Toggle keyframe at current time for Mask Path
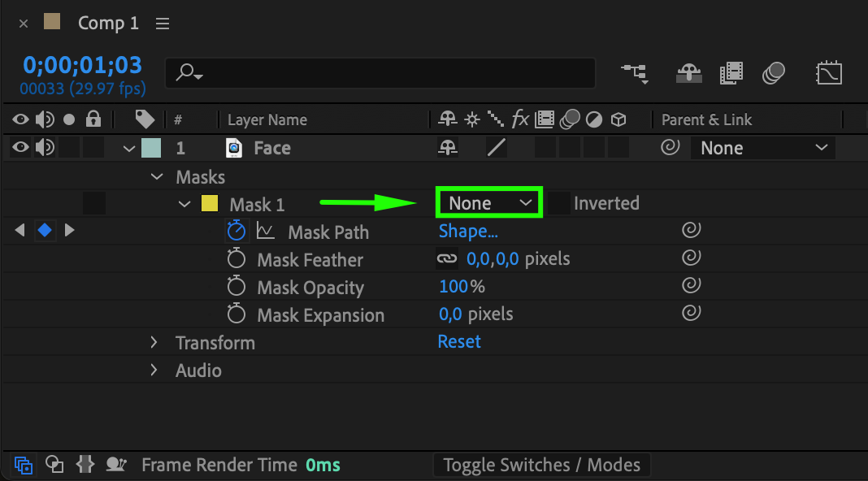The width and height of the screenshot is (868, 481). (x=45, y=230)
